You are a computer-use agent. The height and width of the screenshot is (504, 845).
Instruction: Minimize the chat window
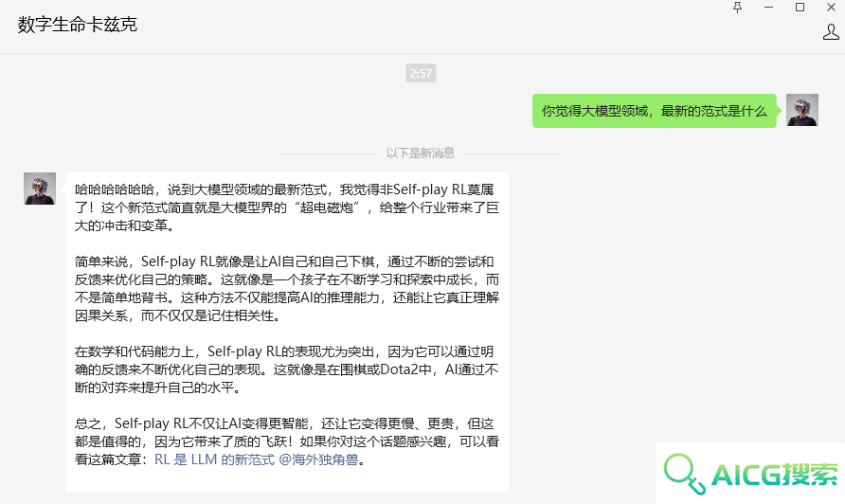(x=768, y=7)
